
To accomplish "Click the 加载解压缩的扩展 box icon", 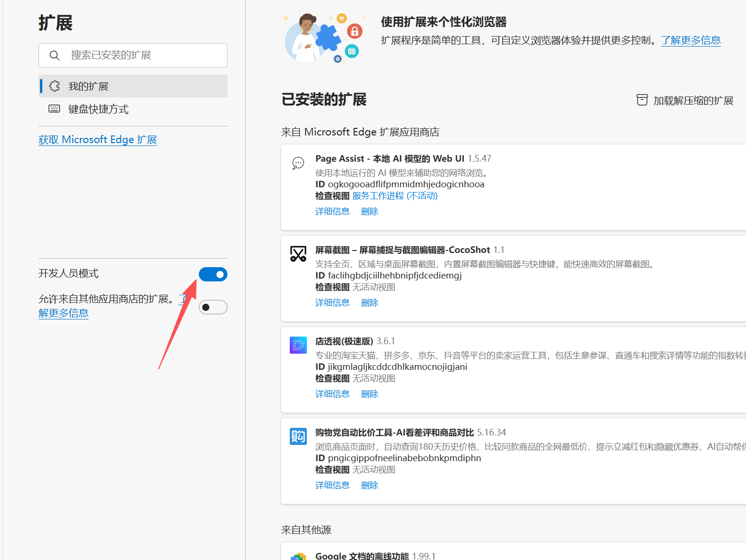I will coord(642,100).
